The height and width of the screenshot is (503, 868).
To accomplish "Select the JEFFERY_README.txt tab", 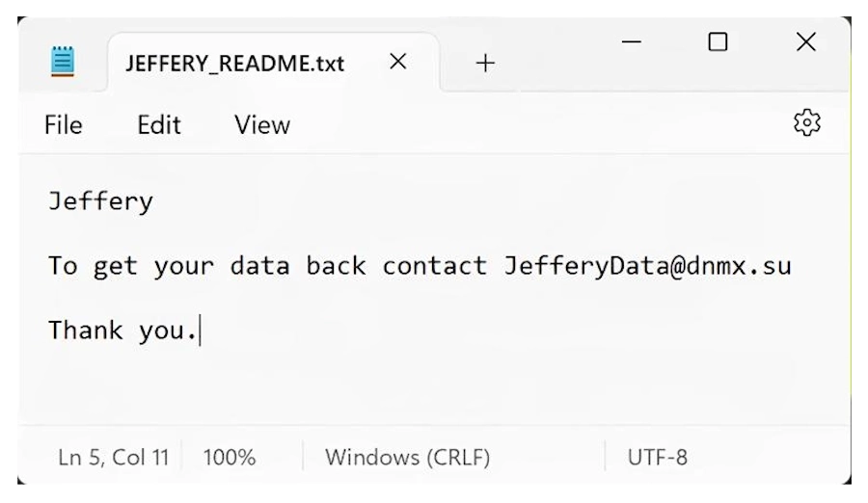I will (x=234, y=65).
